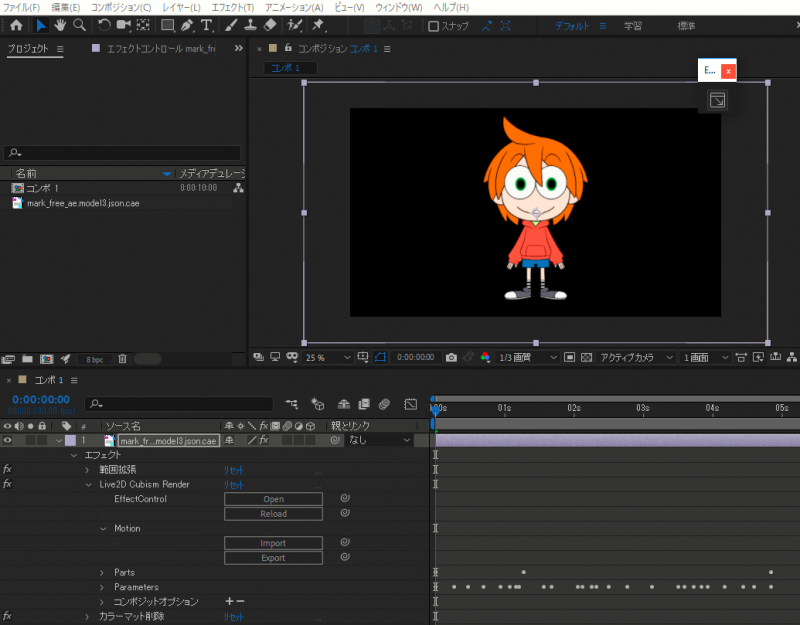The width and height of the screenshot is (800, 625).
Task: Click the show channel RGB icon
Action: (x=485, y=358)
